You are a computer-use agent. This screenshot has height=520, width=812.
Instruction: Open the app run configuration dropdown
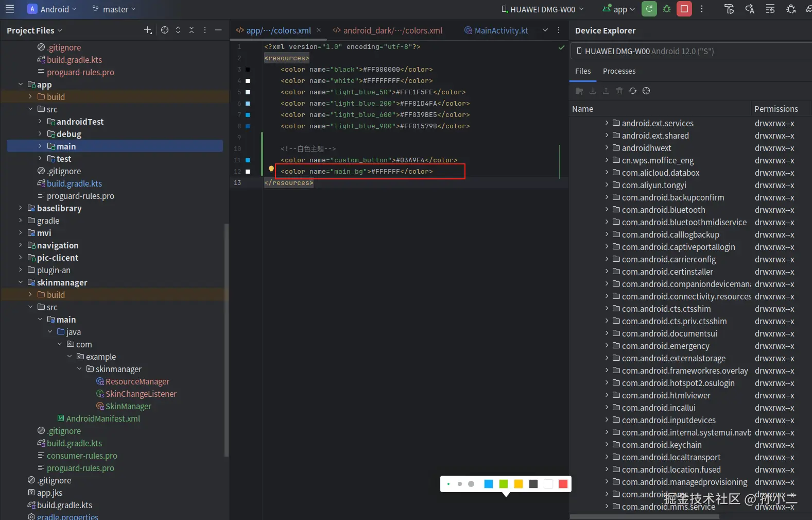[x=619, y=9]
